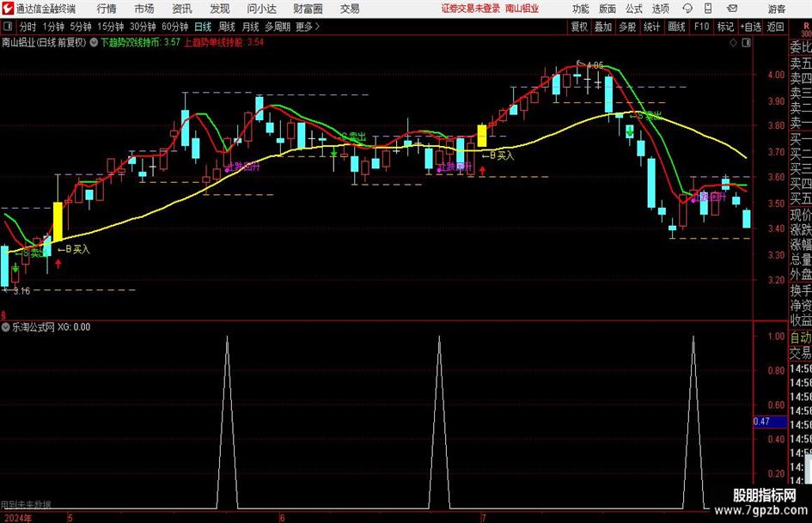This screenshot has height=523, width=812.
Task: Click the 乐淘公式网 XG: 0.00 label
Action: pyautogui.click(x=52, y=327)
